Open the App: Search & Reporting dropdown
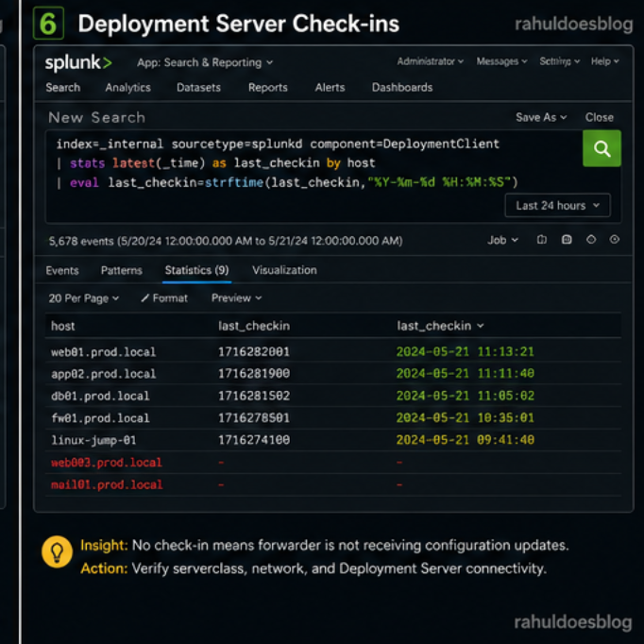The image size is (644, 644). click(x=205, y=62)
